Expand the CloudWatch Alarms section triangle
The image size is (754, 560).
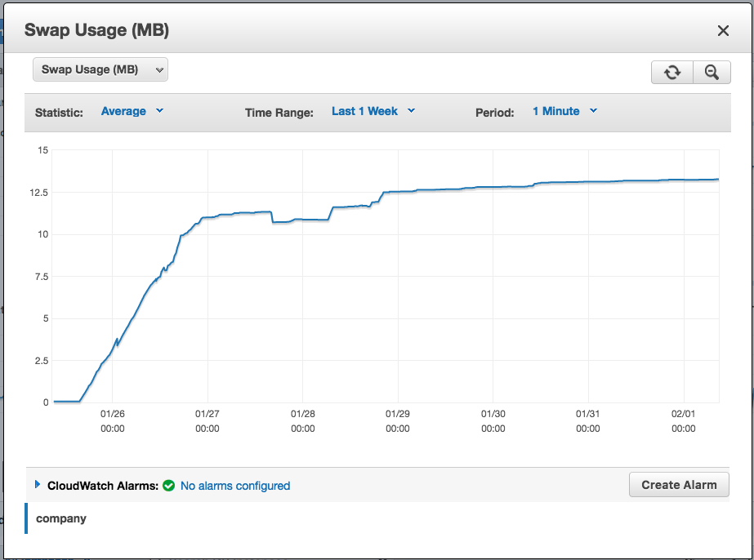[x=38, y=485]
